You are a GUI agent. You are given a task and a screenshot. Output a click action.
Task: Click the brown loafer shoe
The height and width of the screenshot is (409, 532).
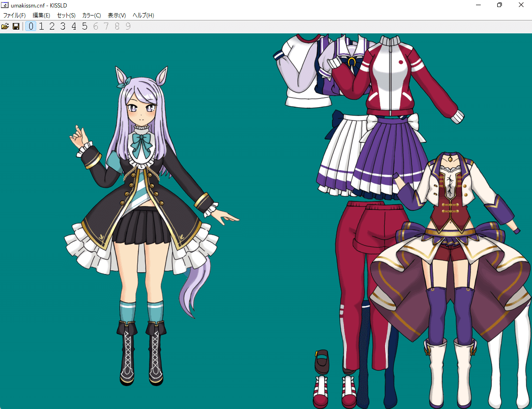[x=322, y=362]
